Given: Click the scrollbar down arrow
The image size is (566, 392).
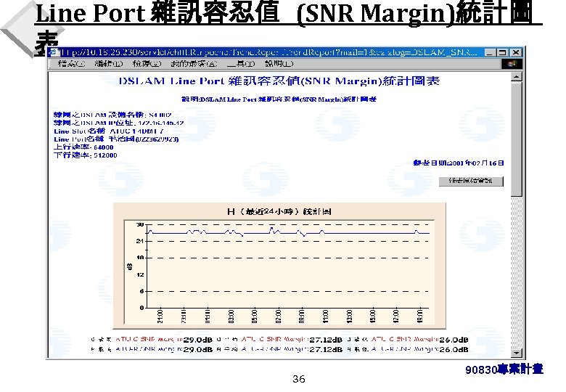Looking at the screenshot, I should [517, 353].
